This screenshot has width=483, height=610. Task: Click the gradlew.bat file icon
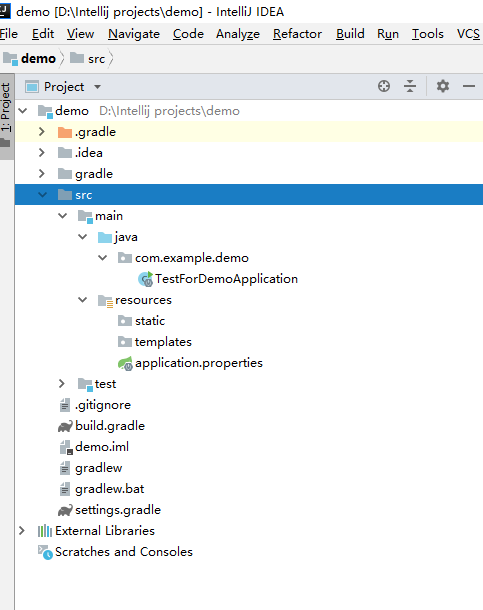(65, 489)
